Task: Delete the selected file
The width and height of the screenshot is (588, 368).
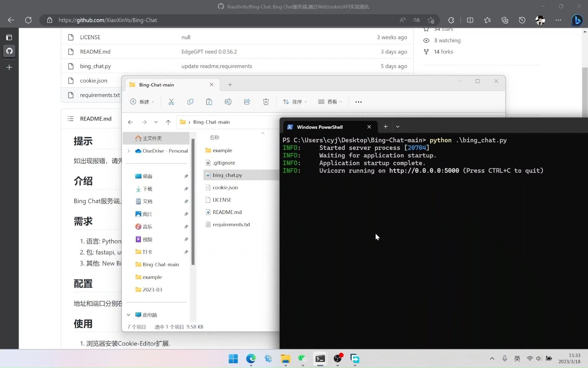Action: tap(266, 102)
